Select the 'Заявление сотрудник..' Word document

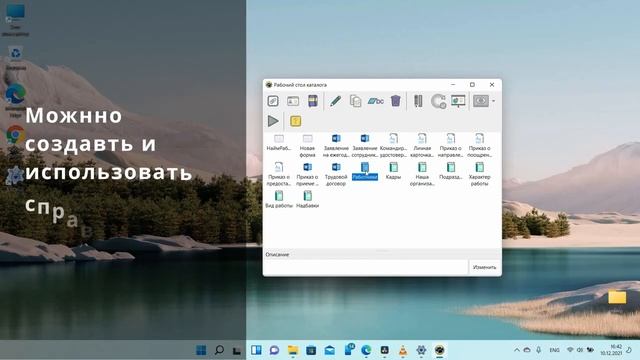(364, 146)
